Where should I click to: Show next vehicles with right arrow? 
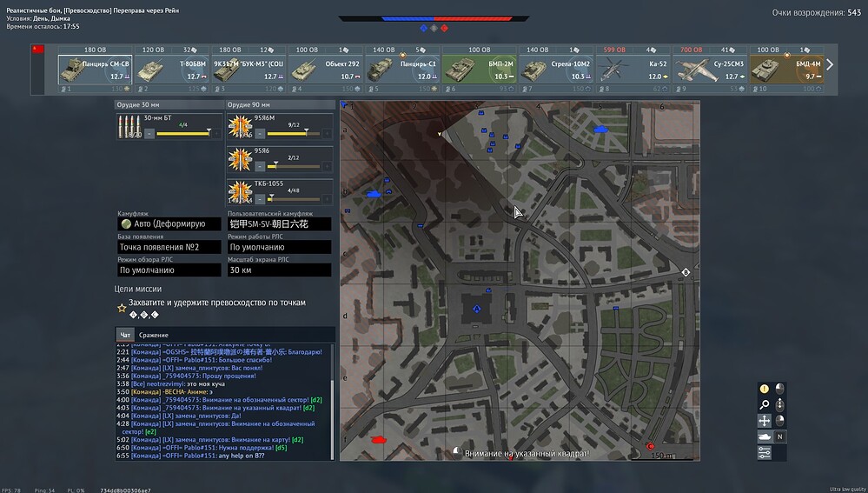coord(830,65)
